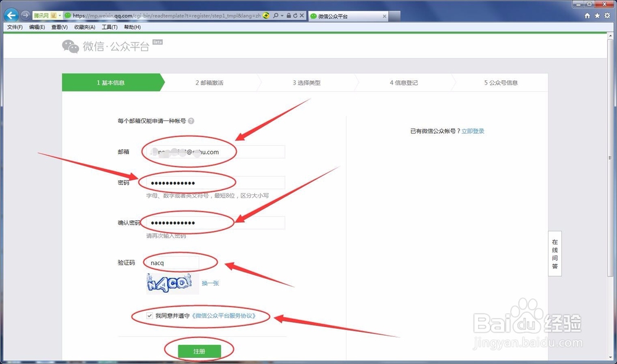Open the 查看(V) menu
The height and width of the screenshot is (364, 617).
click(59, 27)
